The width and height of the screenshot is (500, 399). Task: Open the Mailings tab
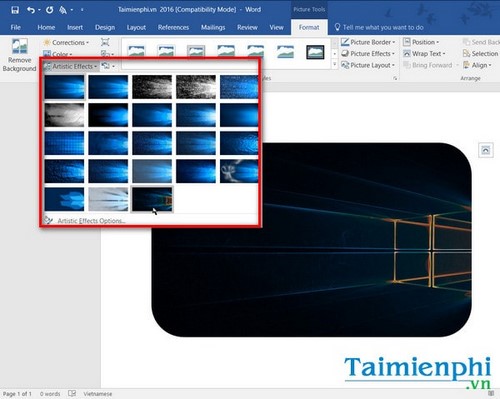coord(213,27)
